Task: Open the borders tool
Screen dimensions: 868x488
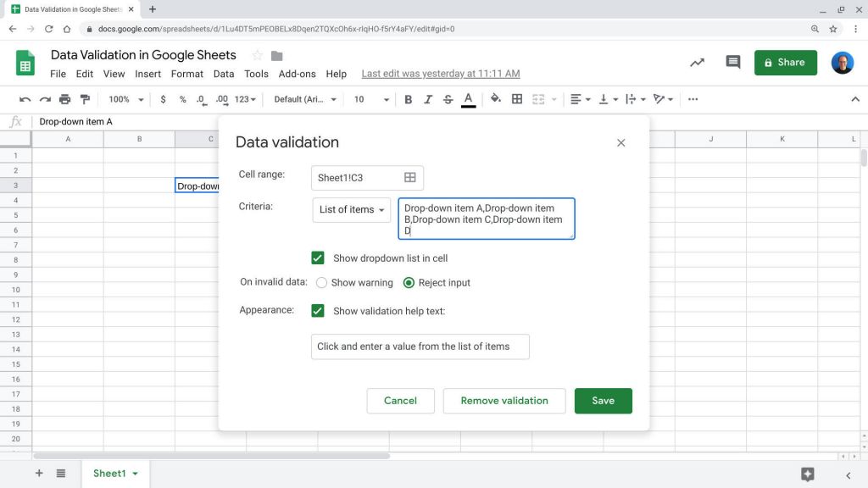Action: (515, 99)
